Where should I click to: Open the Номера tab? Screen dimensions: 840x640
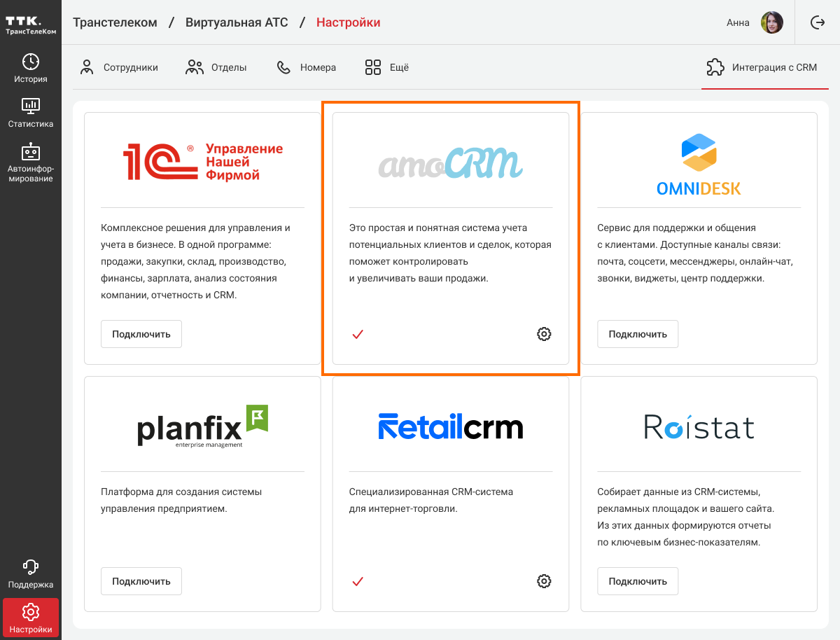307,68
